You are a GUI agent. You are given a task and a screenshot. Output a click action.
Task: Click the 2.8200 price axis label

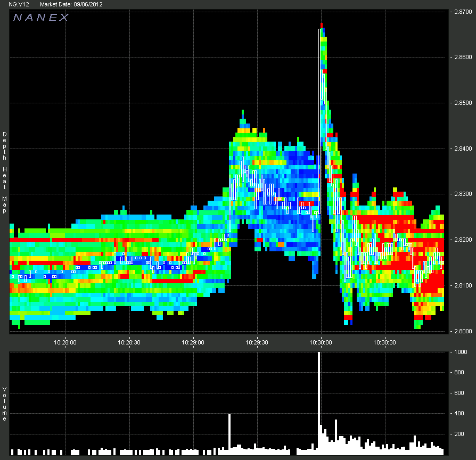click(463, 240)
